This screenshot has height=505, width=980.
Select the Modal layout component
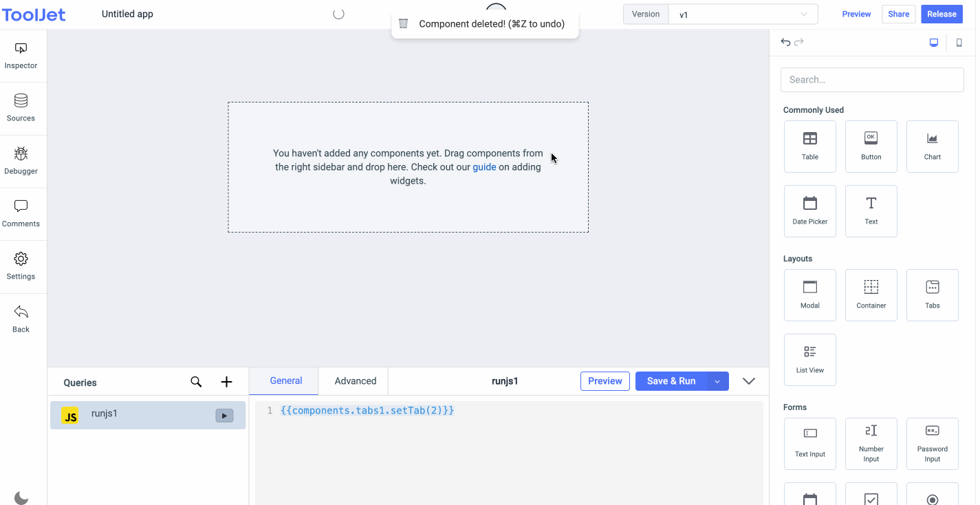tap(809, 294)
